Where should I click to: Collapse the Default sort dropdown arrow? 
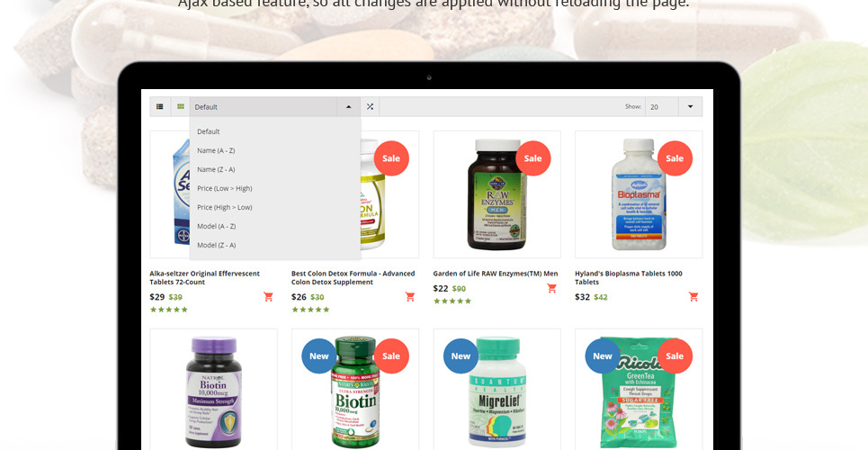[x=348, y=106]
